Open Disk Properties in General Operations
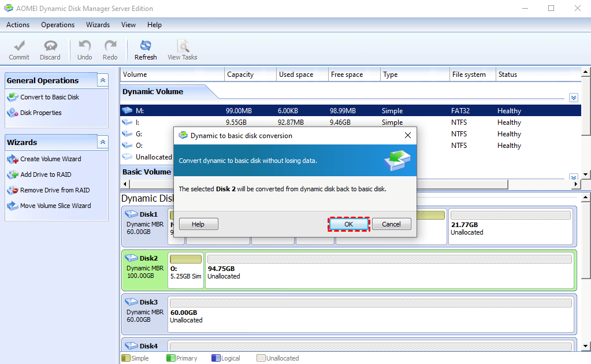Image resolution: width=591 pixels, height=364 pixels. pyautogui.click(x=40, y=113)
